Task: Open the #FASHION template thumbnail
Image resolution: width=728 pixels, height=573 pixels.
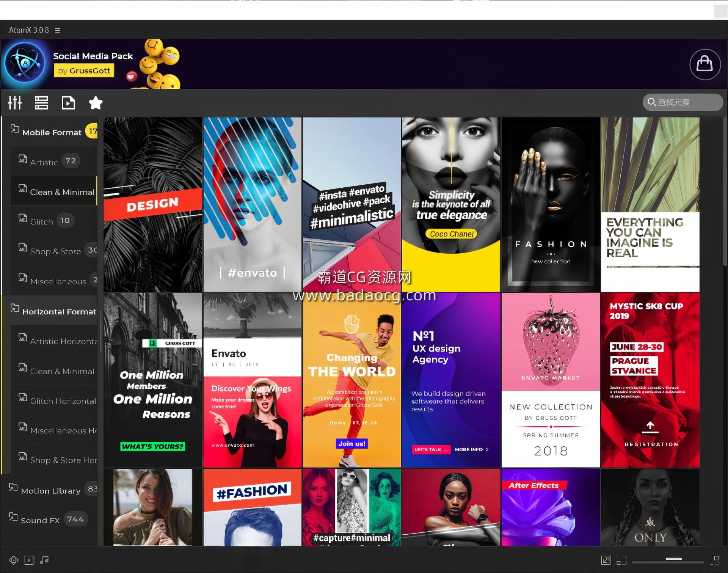Action: (x=252, y=507)
